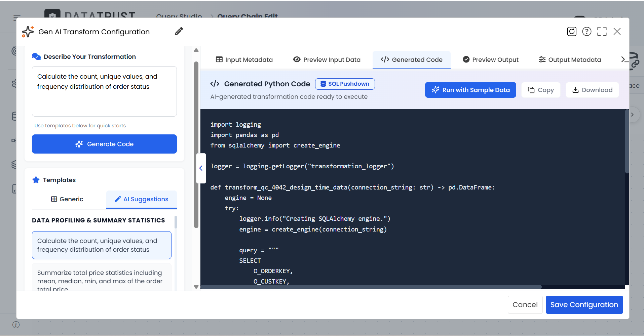644x336 pixels.
Task: Choose the total price statistics summary template
Action: 102,277
